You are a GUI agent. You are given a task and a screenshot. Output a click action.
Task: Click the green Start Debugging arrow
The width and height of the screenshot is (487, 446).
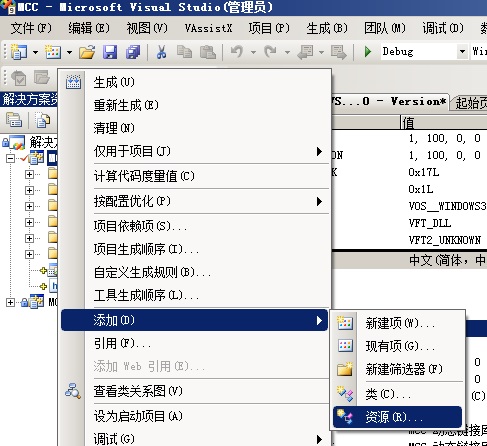coord(368,52)
